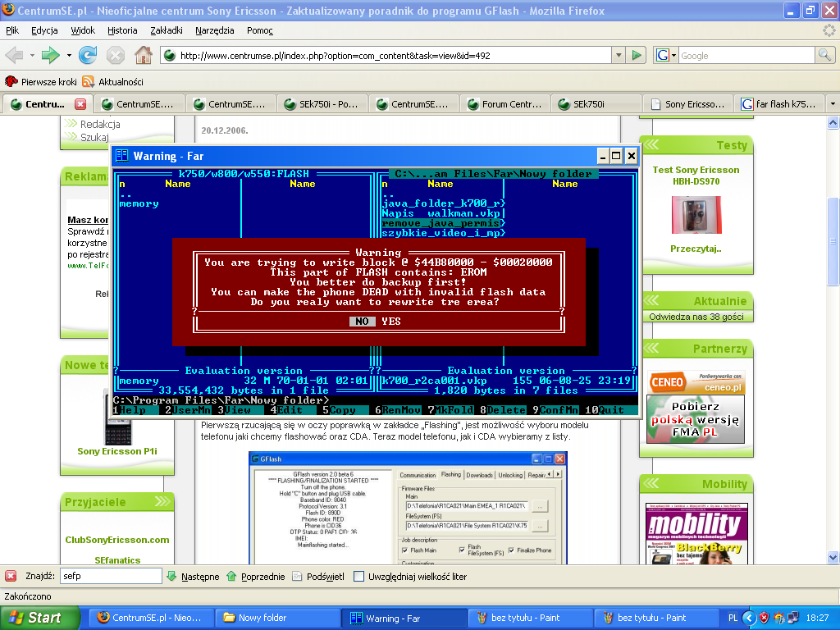Select Napis walkman.vkp file in Far
This screenshot has height=630, width=840.
click(441, 213)
